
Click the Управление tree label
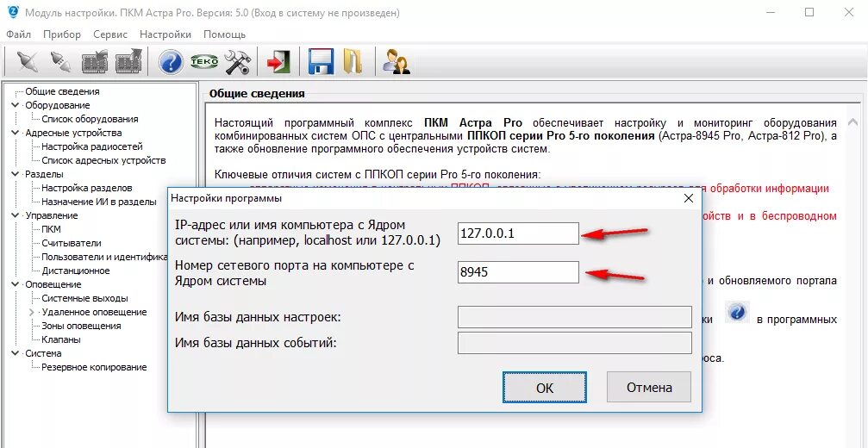(52, 215)
